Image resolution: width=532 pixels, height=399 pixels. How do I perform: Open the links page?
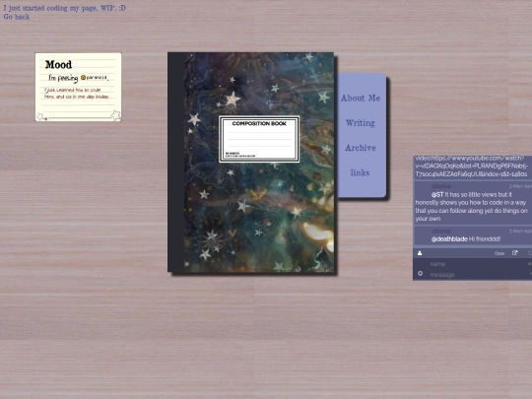pyautogui.click(x=360, y=172)
